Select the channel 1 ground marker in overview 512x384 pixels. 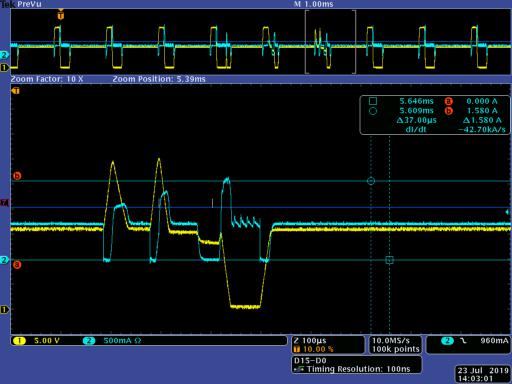click(x=4, y=68)
